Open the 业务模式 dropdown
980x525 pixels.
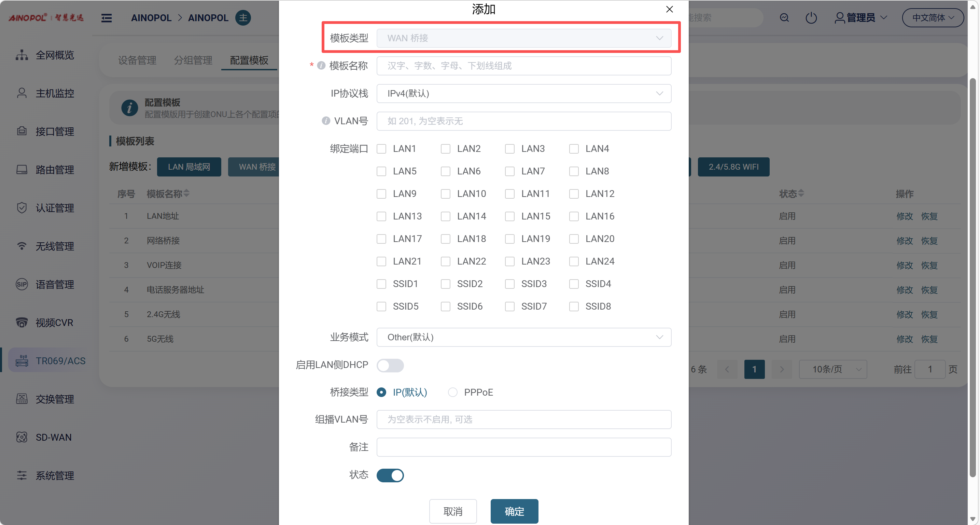tap(523, 338)
